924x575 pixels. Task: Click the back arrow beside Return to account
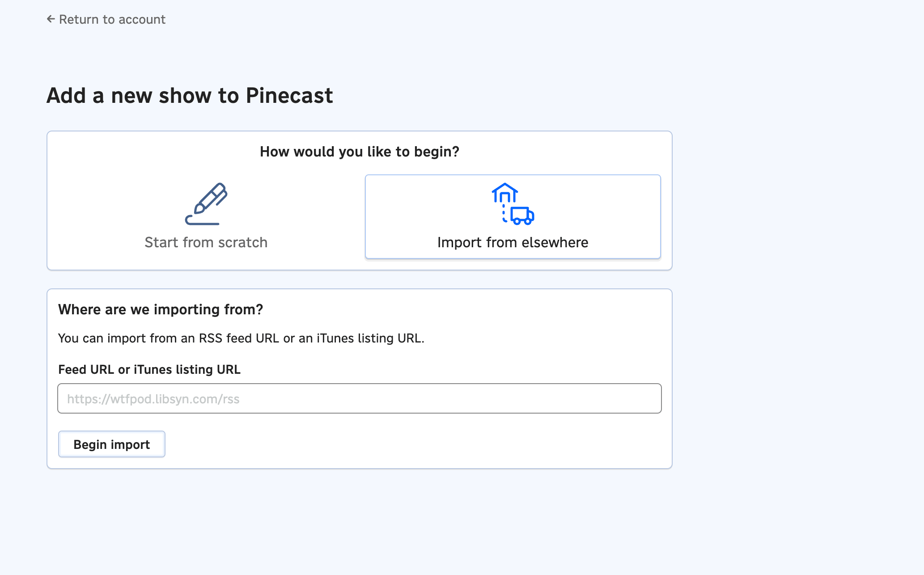(51, 19)
